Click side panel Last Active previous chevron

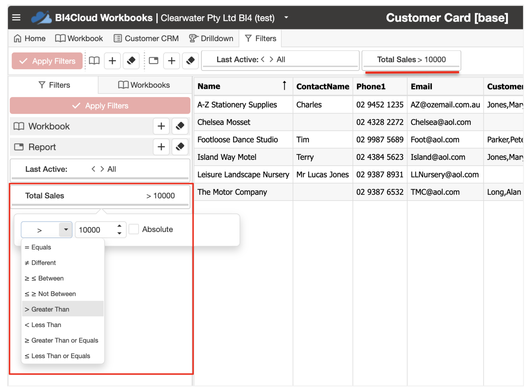[94, 169]
